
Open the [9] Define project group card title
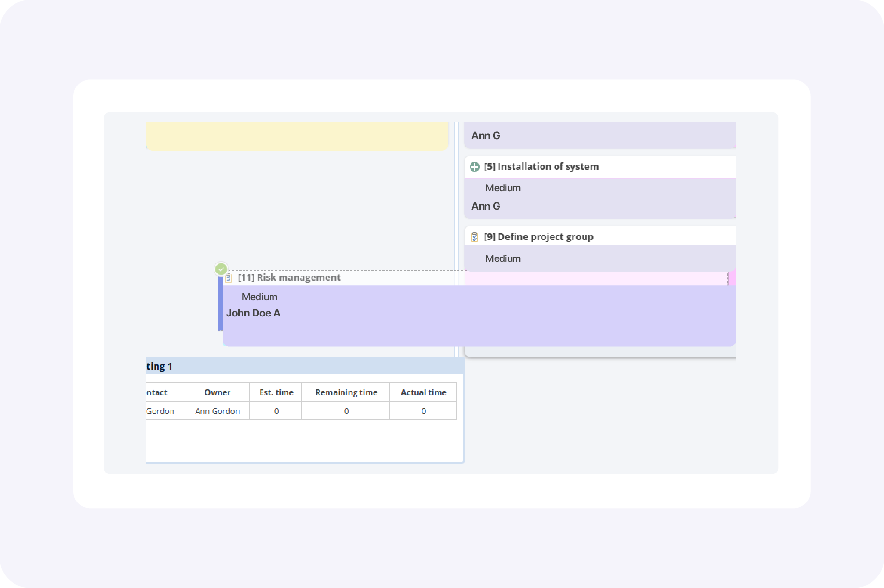(539, 237)
